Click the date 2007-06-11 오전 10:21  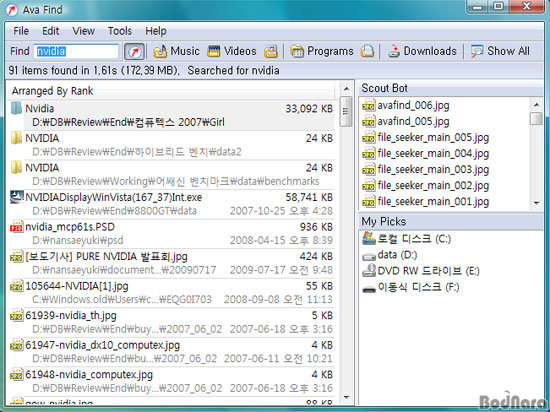pos(278,359)
